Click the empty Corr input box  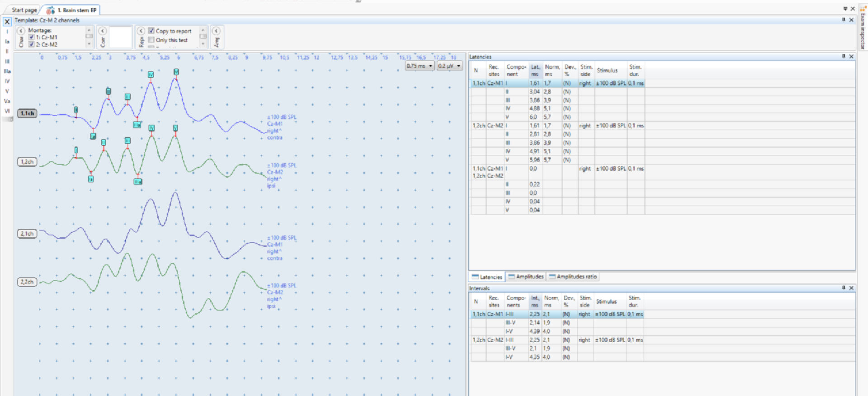click(120, 37)
